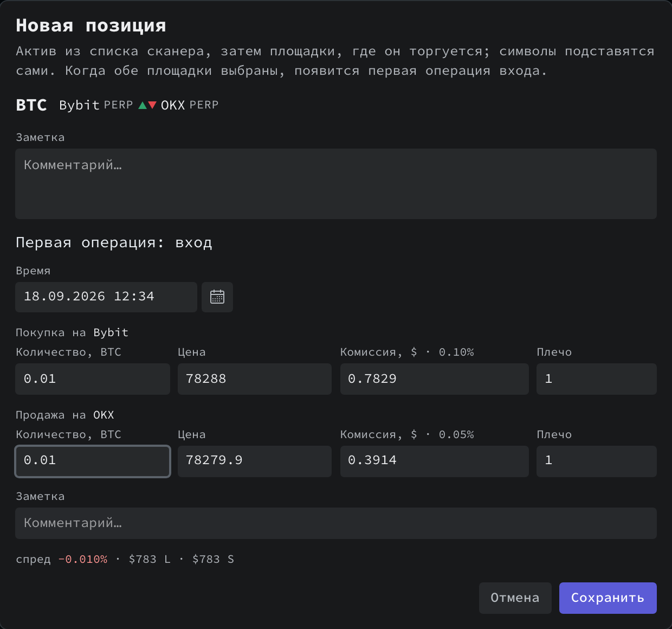Select the OKX PERP venue label
Screen dimensions: 672x629
coord(190,105)
